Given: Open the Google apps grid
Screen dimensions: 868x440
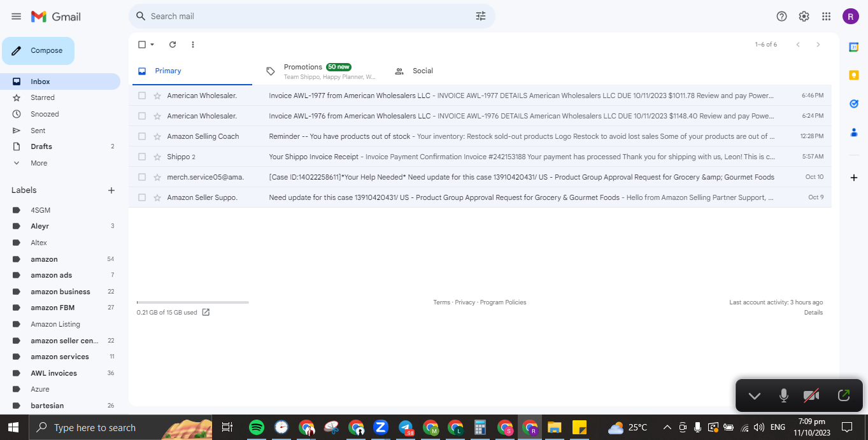Looking at the screenshot, I should (827, 17).
